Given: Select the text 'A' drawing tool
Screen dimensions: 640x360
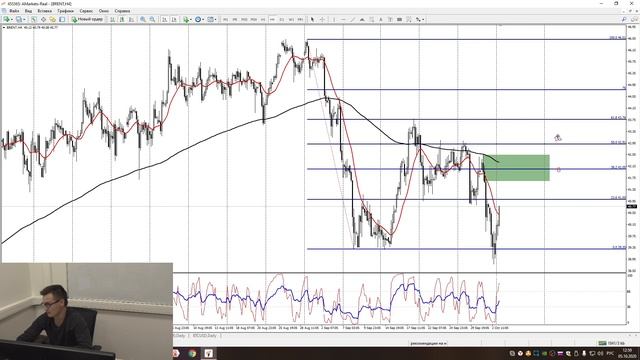Looking at the screenshot, I should (x=381, y=19).
